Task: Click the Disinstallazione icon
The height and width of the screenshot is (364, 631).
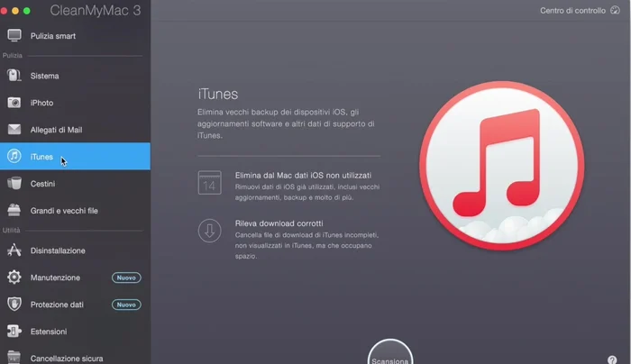Action: coord(14,250)
